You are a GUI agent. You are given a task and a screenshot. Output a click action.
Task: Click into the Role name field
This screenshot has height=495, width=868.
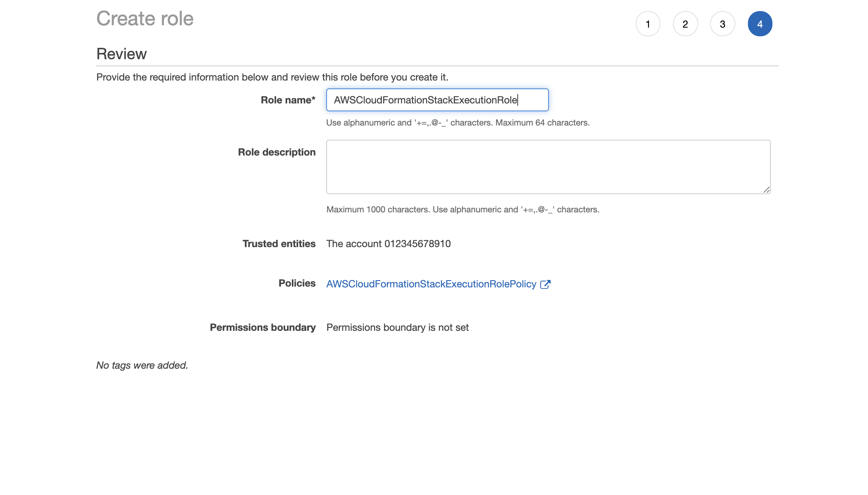[x=437, y=100]
